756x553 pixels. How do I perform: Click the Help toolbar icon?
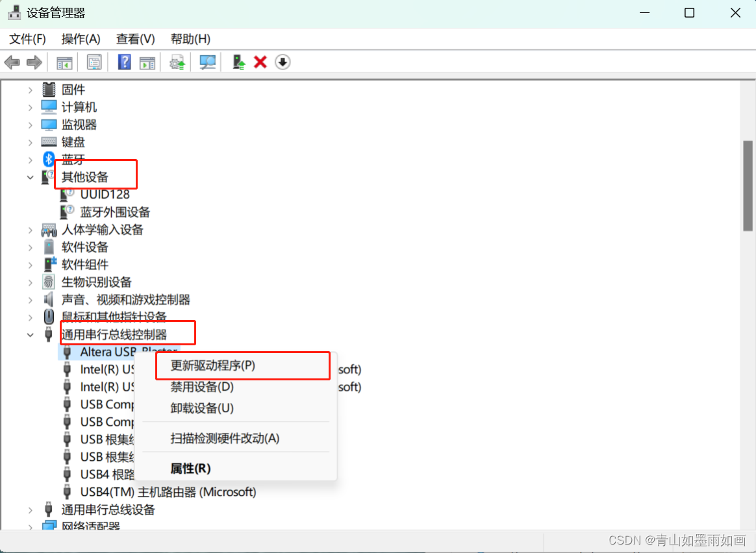click(123, 62)
